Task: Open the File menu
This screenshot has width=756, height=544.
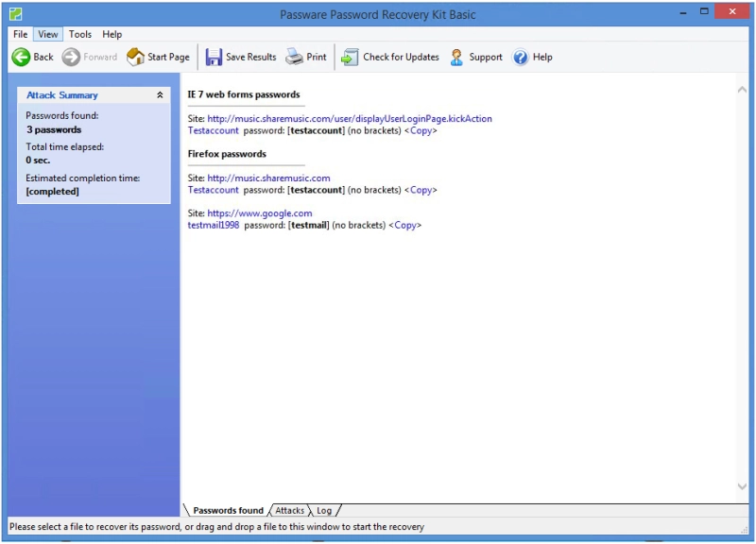Action: click(x=20, y=34)
